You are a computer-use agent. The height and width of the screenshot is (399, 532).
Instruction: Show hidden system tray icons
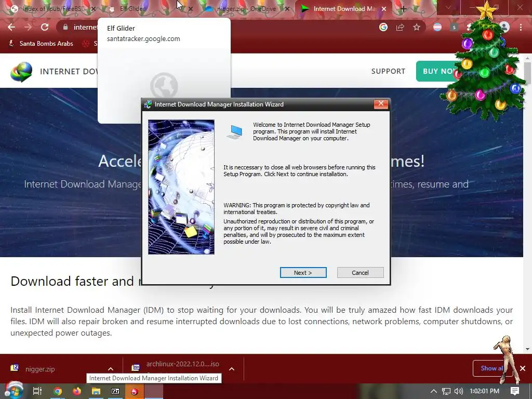click(434, 391)
